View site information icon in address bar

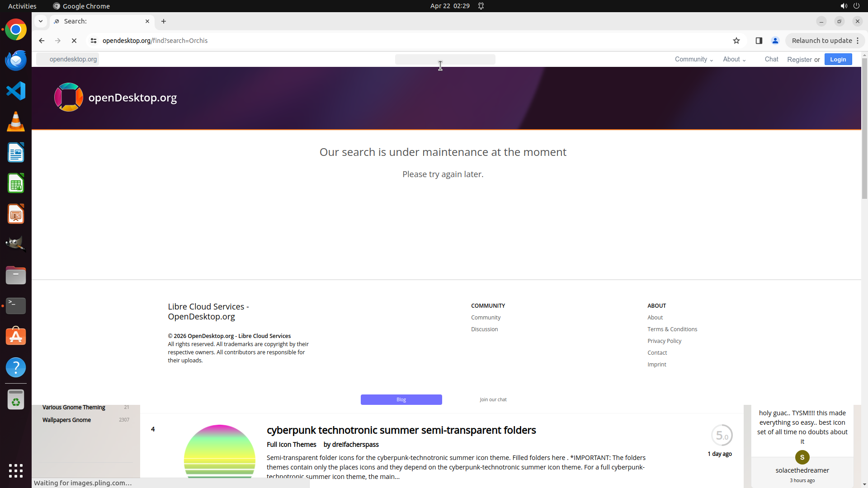pos(94,41)
